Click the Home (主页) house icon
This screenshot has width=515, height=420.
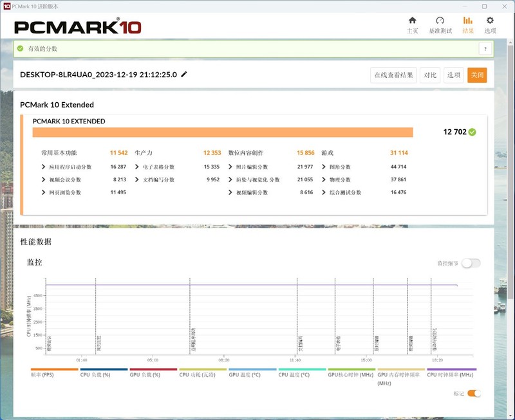pos(413,21)
